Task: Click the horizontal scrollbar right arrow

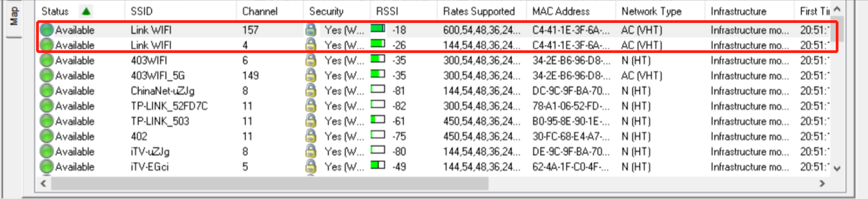Action: coord(822,183)
